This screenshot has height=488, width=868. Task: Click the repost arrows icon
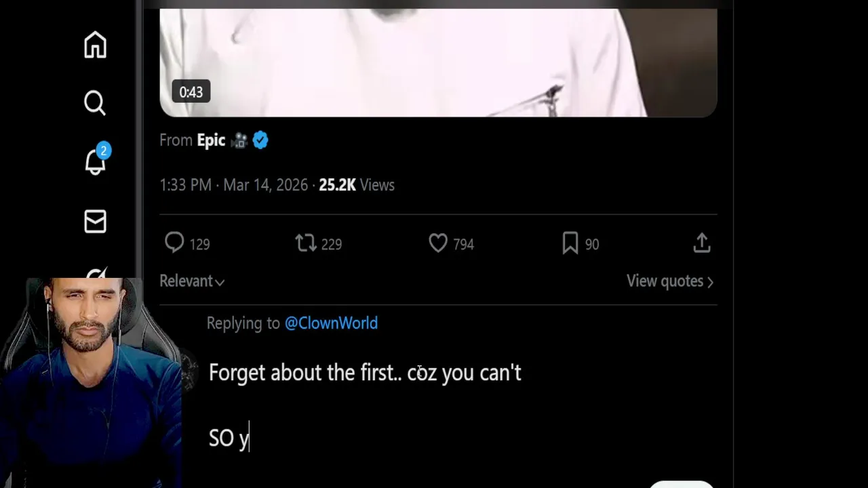pyautogui.click(x=306, y=243)
